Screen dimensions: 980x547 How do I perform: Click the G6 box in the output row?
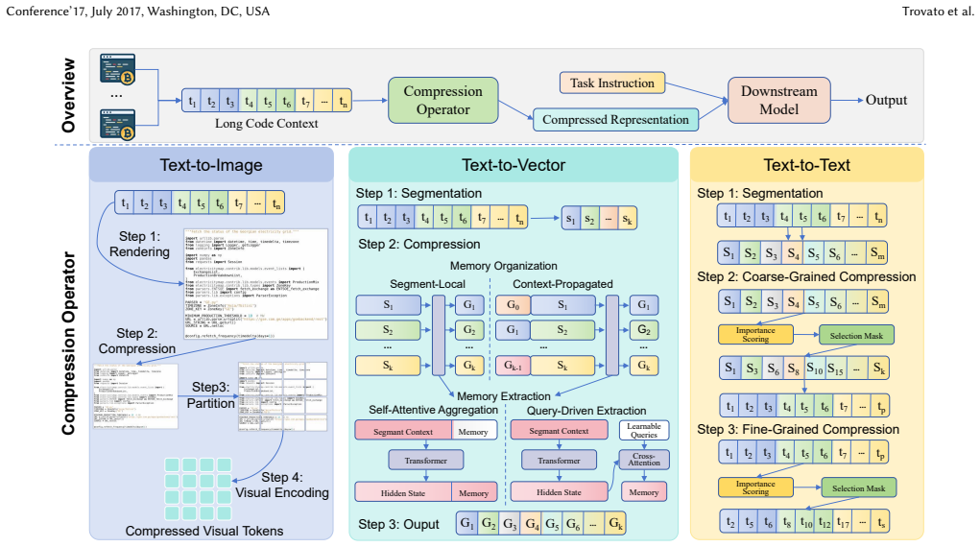(573, 524)
